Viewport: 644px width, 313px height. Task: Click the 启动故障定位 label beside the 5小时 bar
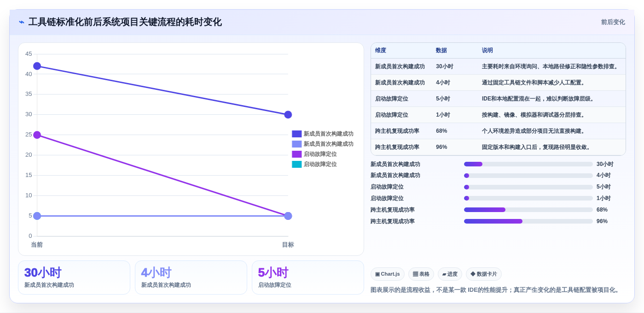387,187
